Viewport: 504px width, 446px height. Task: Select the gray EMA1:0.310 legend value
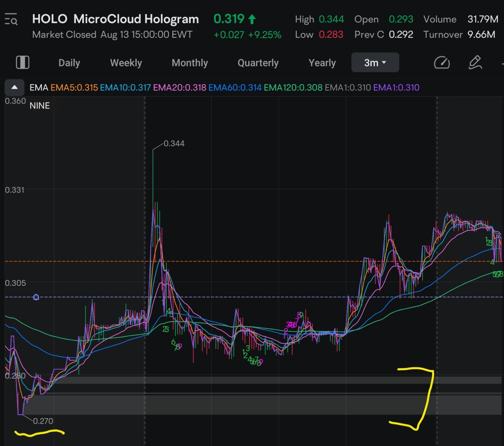348,88
